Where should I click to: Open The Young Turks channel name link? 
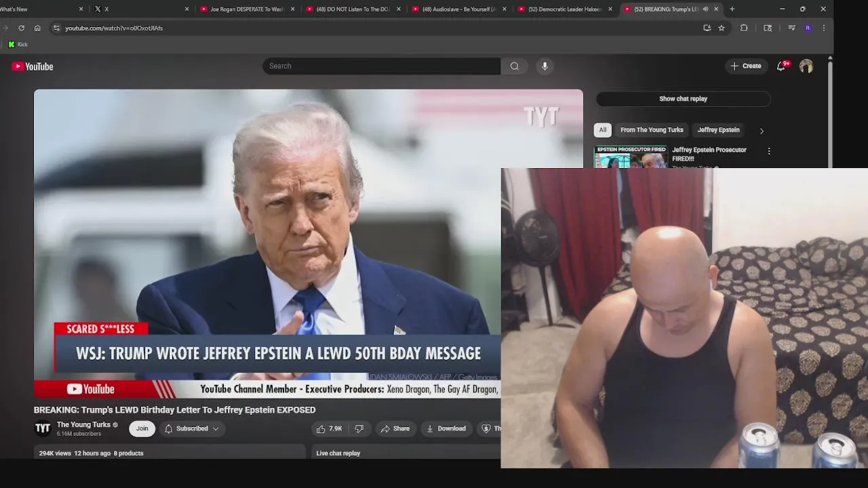point(83,425)
